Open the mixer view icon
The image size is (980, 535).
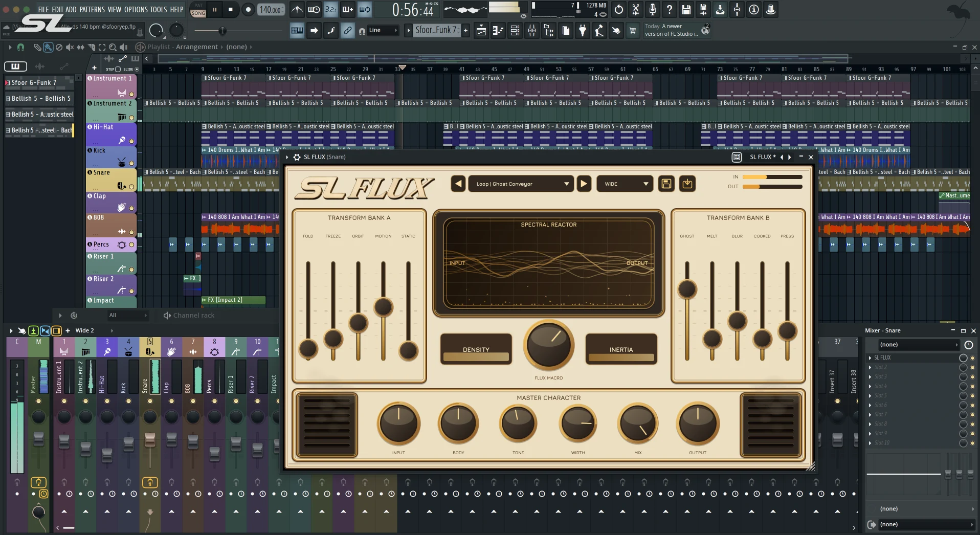(532, 31)
